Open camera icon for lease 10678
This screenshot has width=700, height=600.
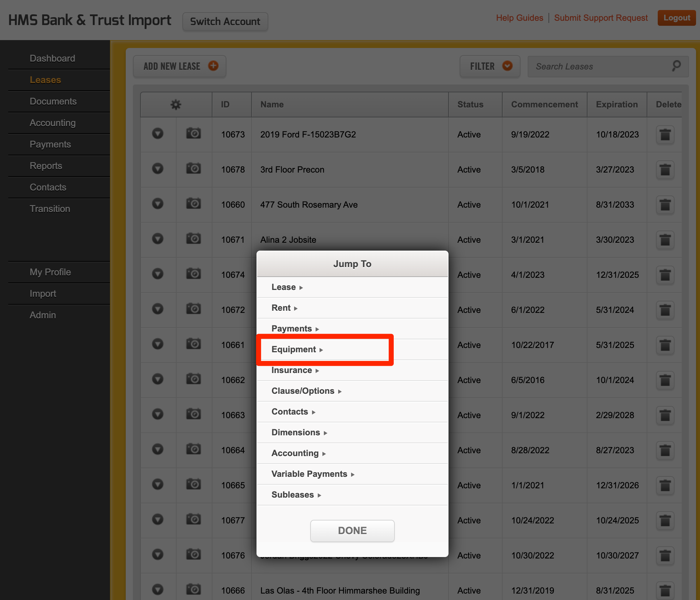193,169
